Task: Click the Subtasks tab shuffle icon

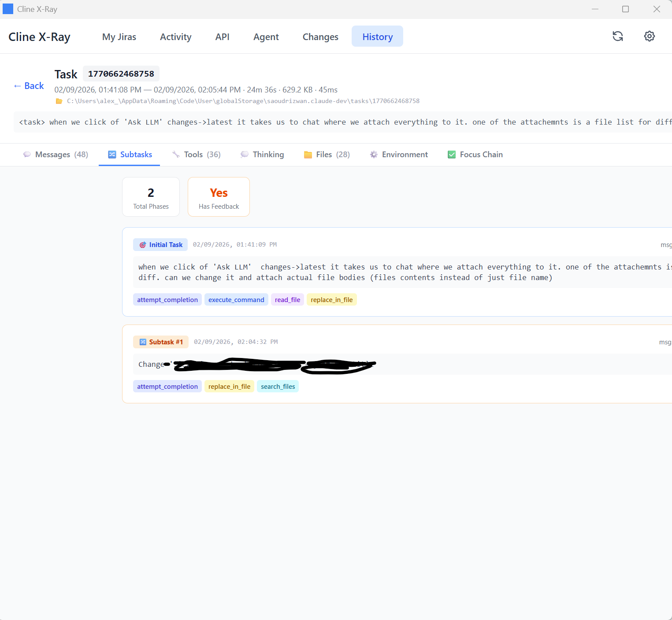Action: (112, 155)
